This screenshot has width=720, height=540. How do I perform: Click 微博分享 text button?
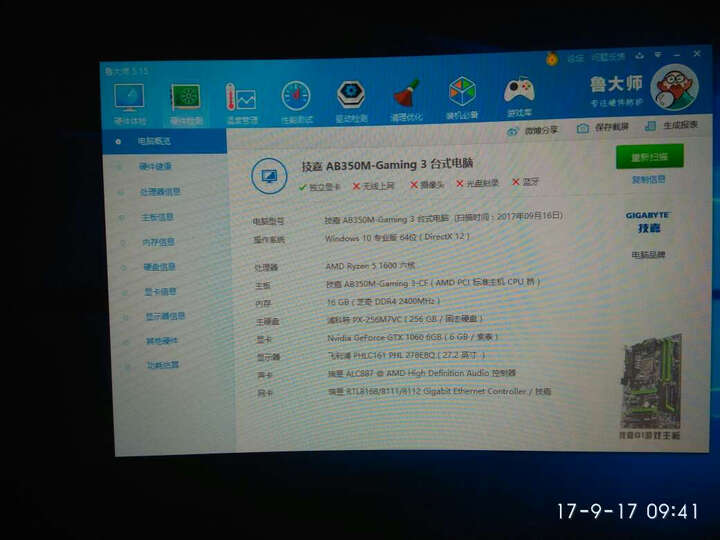pyautogui.click(x=541, y=131)
